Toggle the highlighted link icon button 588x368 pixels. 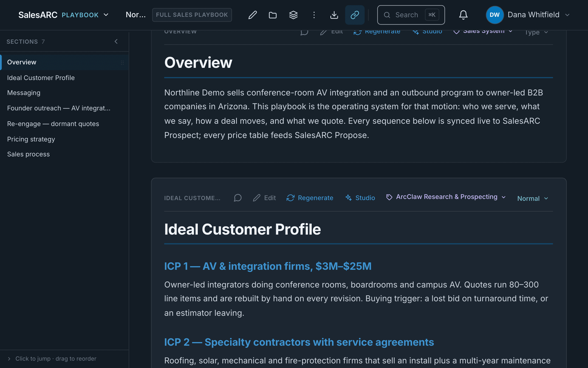click(x=355, y=15)
